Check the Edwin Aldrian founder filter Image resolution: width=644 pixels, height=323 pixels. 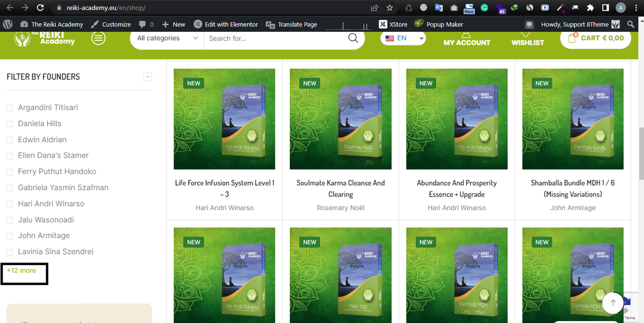[10, 140]
